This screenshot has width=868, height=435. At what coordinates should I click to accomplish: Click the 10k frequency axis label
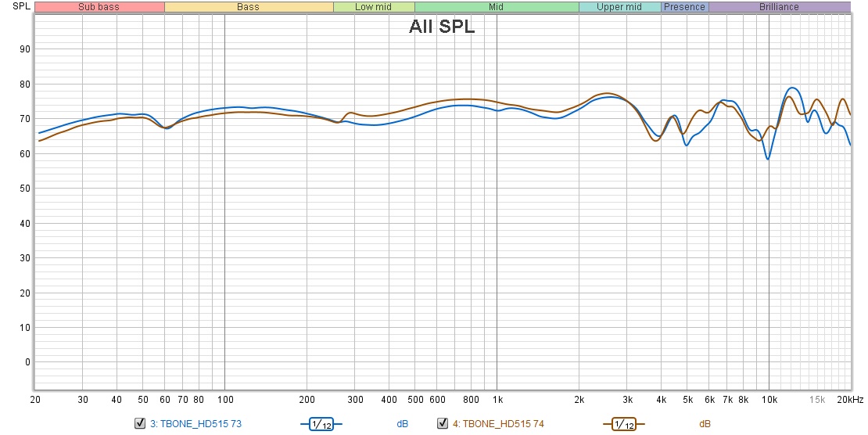[x=769, y=400]
